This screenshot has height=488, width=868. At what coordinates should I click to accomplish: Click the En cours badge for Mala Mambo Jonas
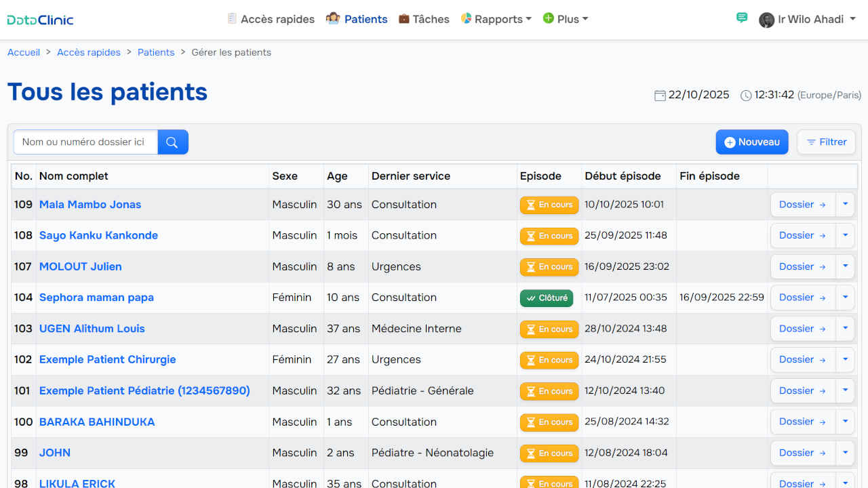[x=549, y=205]
